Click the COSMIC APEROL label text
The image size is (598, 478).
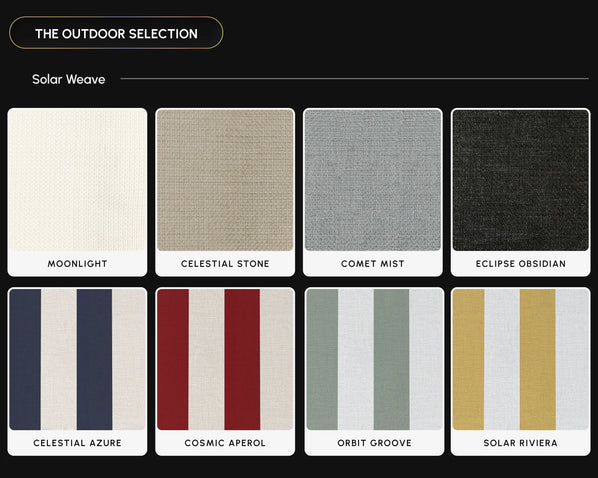(x=225, y=443)
